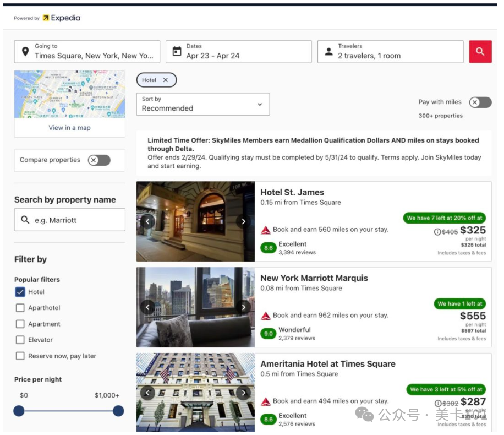Click info icon beside $302 strikethrough price
The image size is (504, 435).
coord(438,403)
